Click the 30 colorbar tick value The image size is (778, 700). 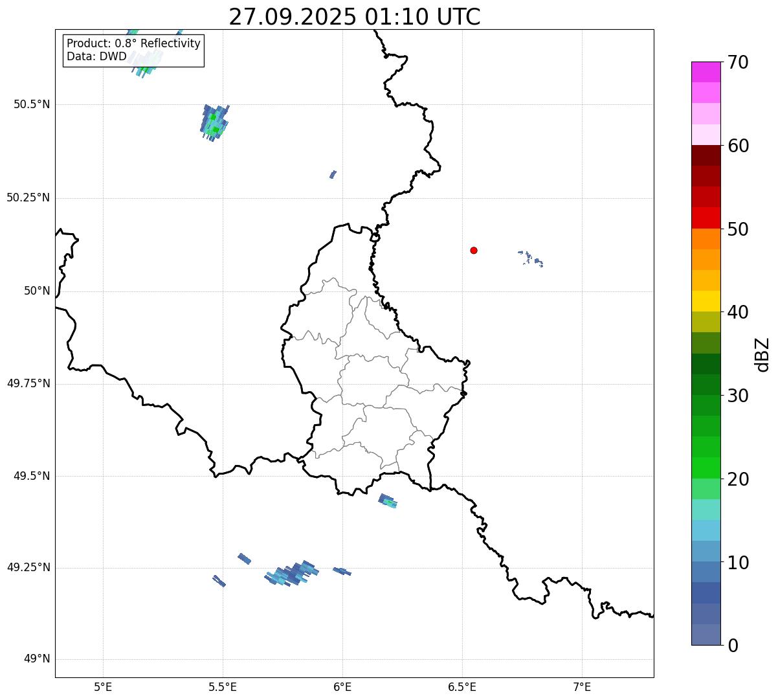pos(738,396)
